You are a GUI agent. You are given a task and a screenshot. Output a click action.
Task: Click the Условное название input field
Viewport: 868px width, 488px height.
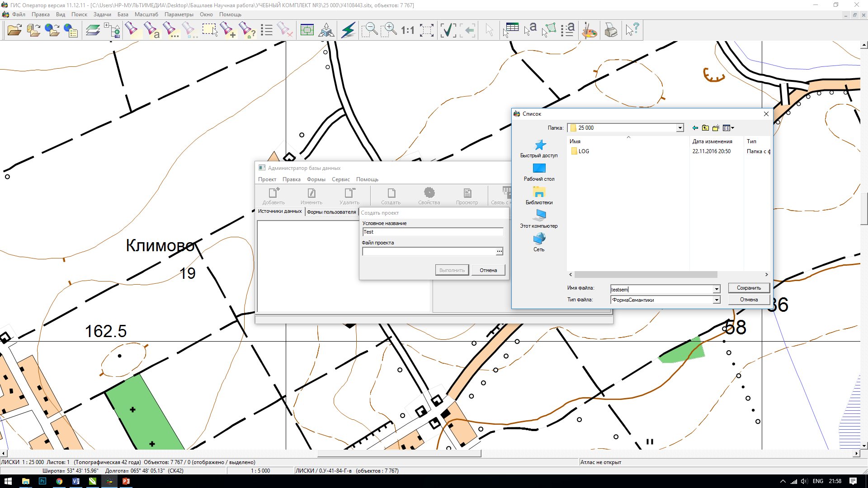(433, 232)
